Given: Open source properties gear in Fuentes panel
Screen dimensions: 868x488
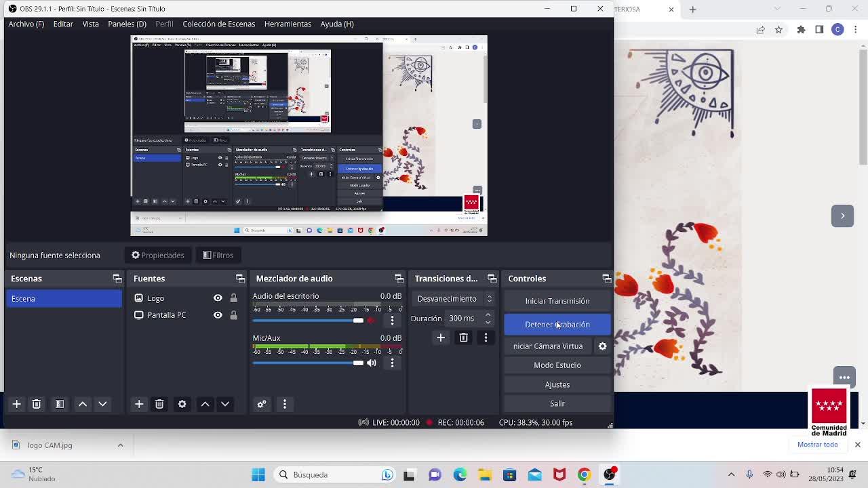Looking at the screenshot, I should click(182, 404).
